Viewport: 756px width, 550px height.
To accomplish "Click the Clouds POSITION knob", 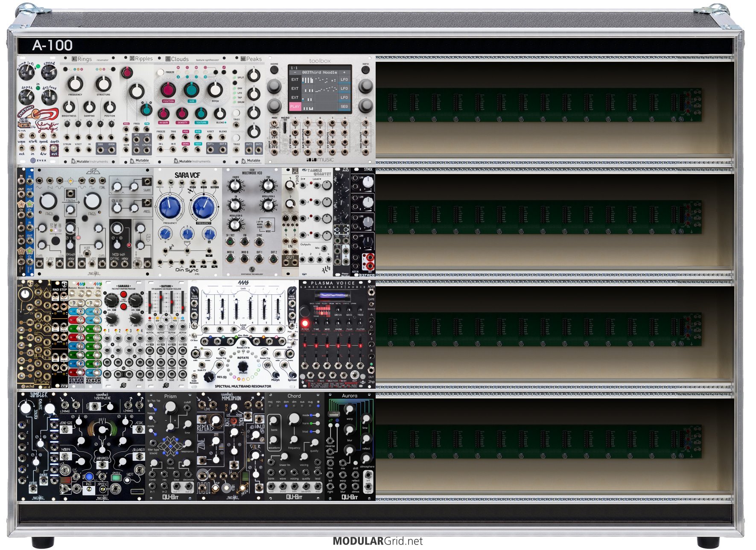I will [168, 90].
